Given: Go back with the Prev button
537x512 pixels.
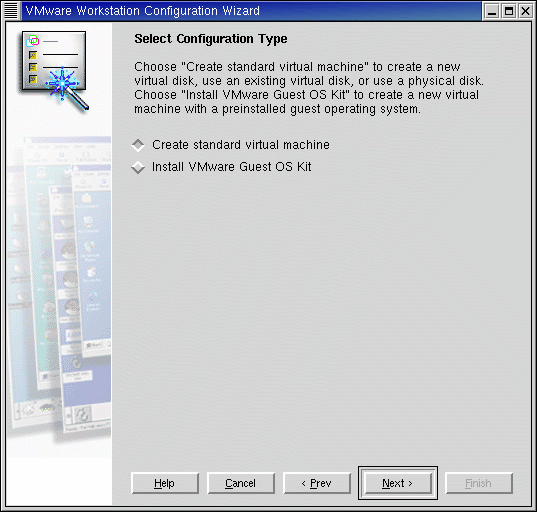Looking at the screenshot, I should coord(317,483).
